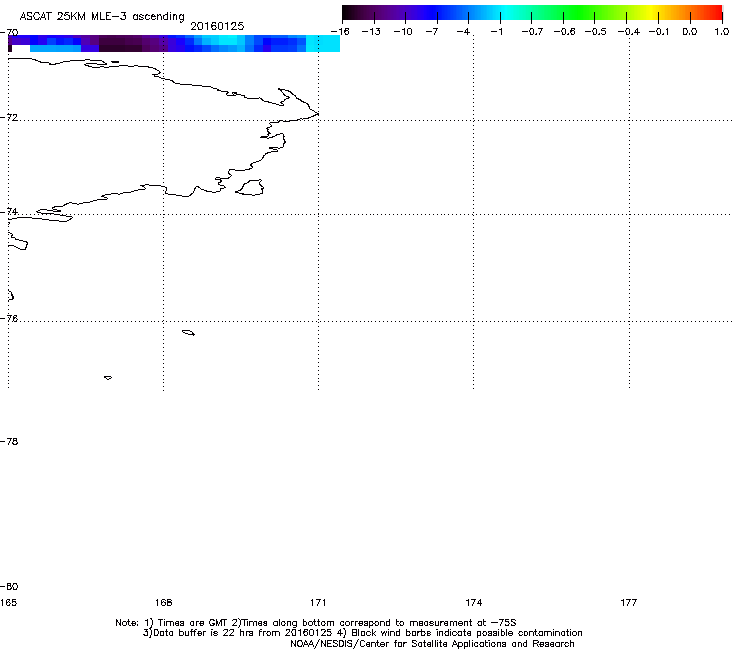This screenshot has height=650, width=740.
Task: Select the -13 color scale label
Action: 371,32
